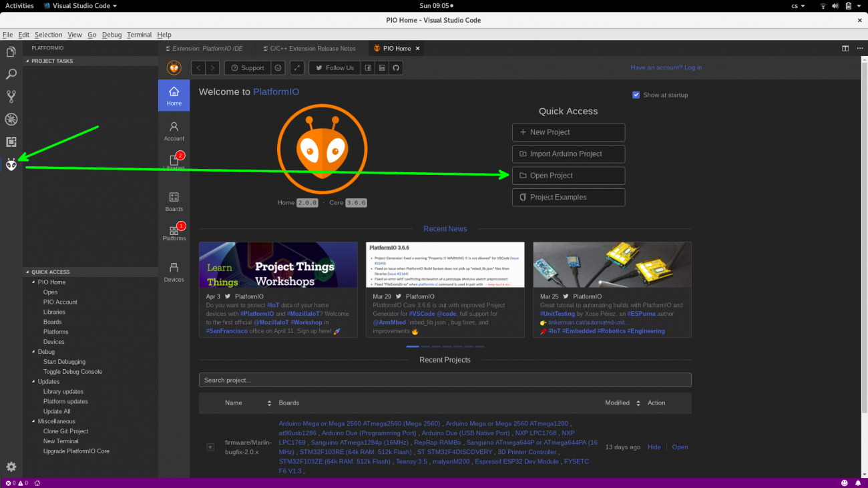Click the PlatformIO logo in PIO Home toolbar
Image resolution: width=868 pixels, height=488 pixels.
point(174,67)
